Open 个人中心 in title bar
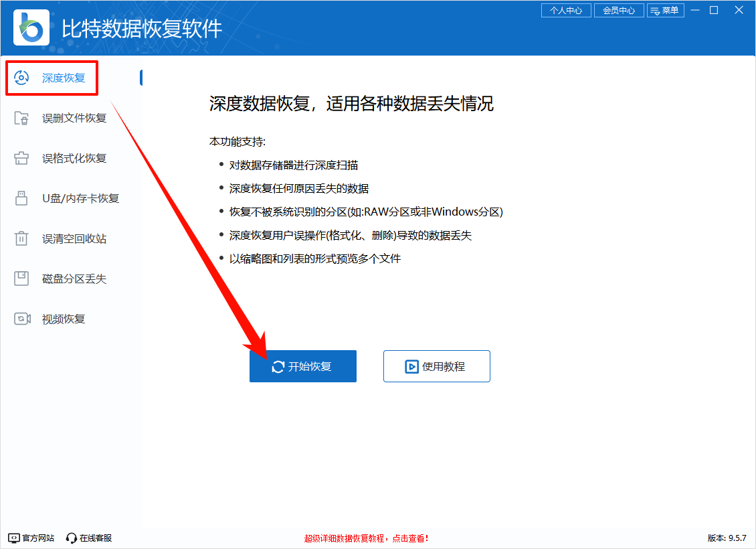The width and height of the screenshot is (756, 549). (566, 10)
